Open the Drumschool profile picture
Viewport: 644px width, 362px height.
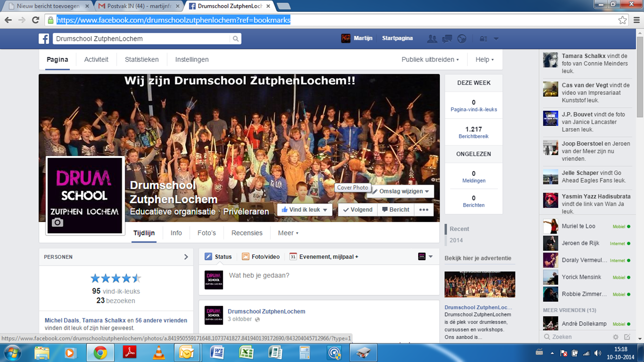point(85,195)
